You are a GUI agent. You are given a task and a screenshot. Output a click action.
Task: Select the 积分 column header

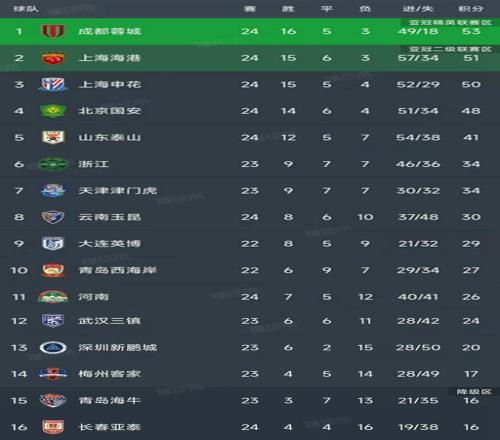[471, 9]
